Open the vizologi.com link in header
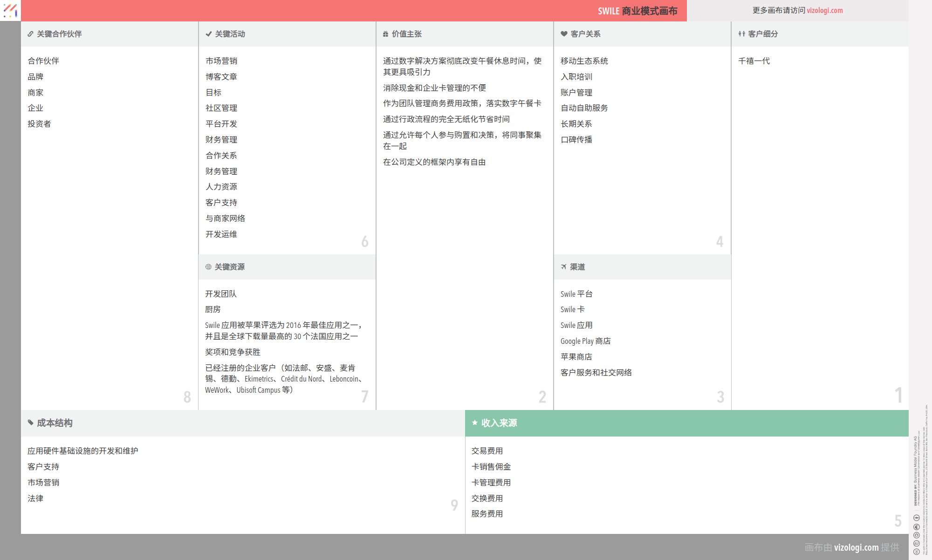The image size is (932, 560). (x=824, y=10)
